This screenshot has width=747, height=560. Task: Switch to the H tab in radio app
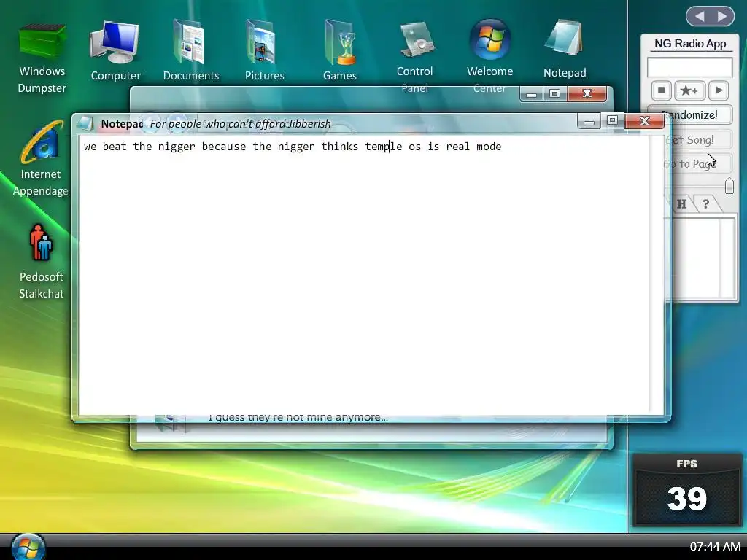[681, 204]
